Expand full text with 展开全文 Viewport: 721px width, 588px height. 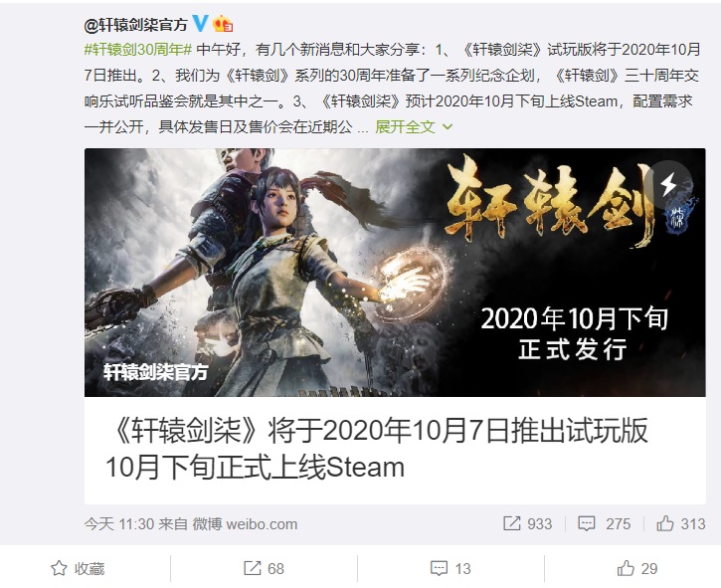click(405, 126)
